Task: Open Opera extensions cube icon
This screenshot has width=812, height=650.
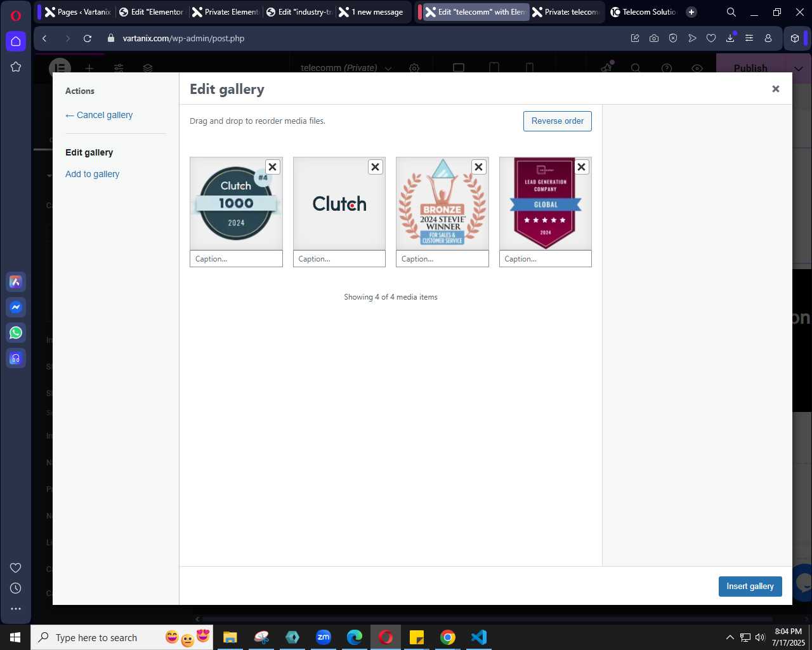Action: pyautogui.click(x=794, y=38)
